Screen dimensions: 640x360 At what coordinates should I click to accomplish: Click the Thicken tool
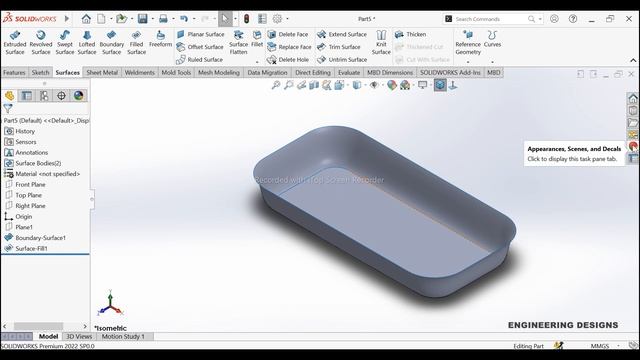pyautogui.click(x=411, y=34)
